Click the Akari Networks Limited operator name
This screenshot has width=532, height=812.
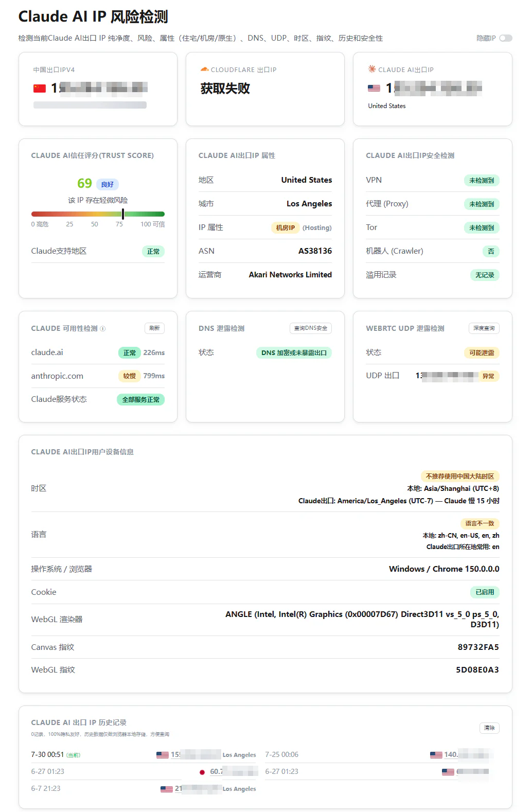pyautogui.click(x=290, y=275)
